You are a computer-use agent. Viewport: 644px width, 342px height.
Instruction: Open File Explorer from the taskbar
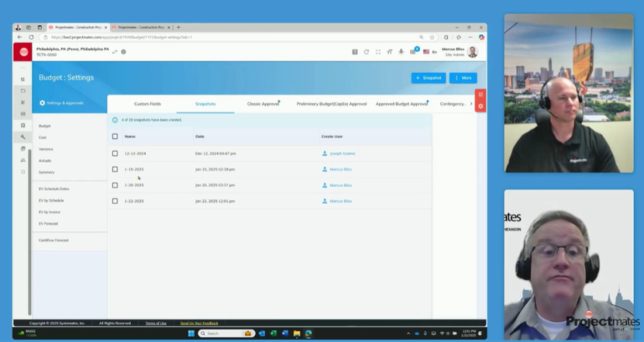click(x=297, y=334)
